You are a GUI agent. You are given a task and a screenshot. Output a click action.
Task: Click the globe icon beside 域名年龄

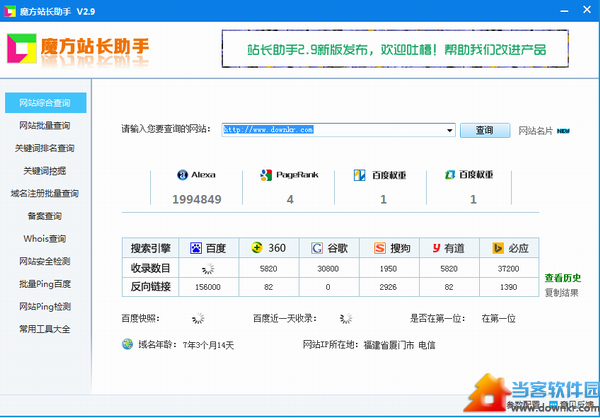tap(127, 344)
